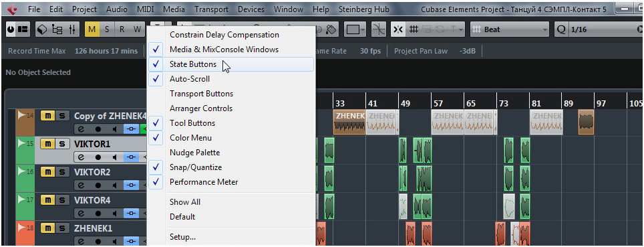The height and width of the screenshot is (247, 644).
Task: Uncheck Media & MixConsole Windows option
Action: pos(232,50)
